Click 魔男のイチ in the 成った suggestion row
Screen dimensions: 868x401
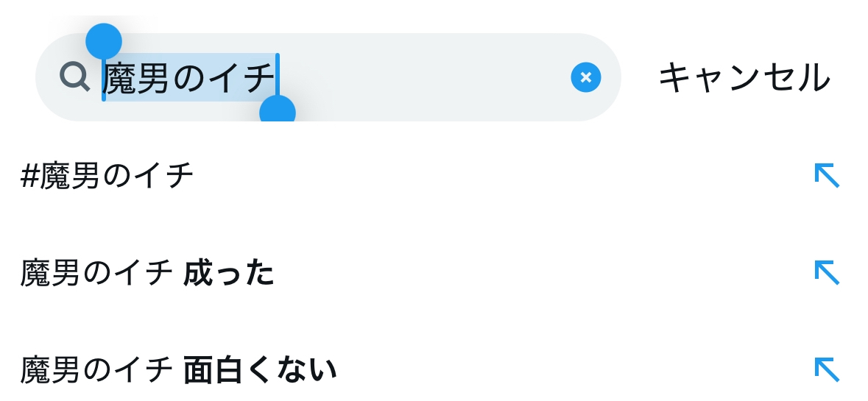pos(96,274)
